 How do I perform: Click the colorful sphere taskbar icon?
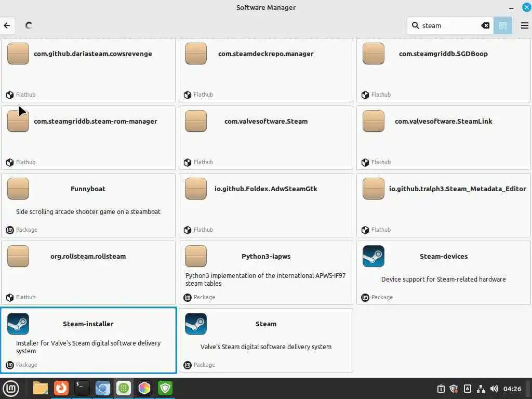click(x=144, y=388)
